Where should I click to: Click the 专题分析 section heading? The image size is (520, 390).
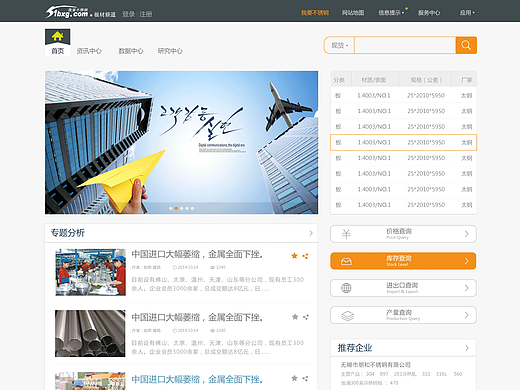tap(68, 233)
